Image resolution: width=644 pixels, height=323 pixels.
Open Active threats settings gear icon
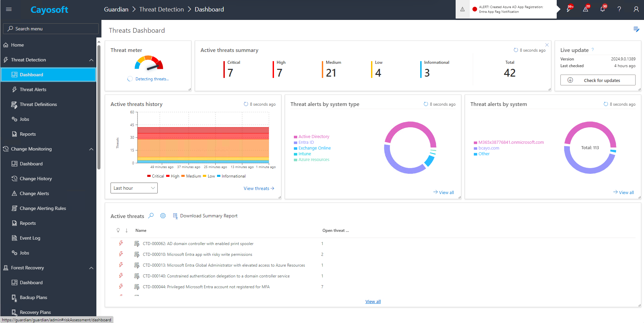pos(163,215)
